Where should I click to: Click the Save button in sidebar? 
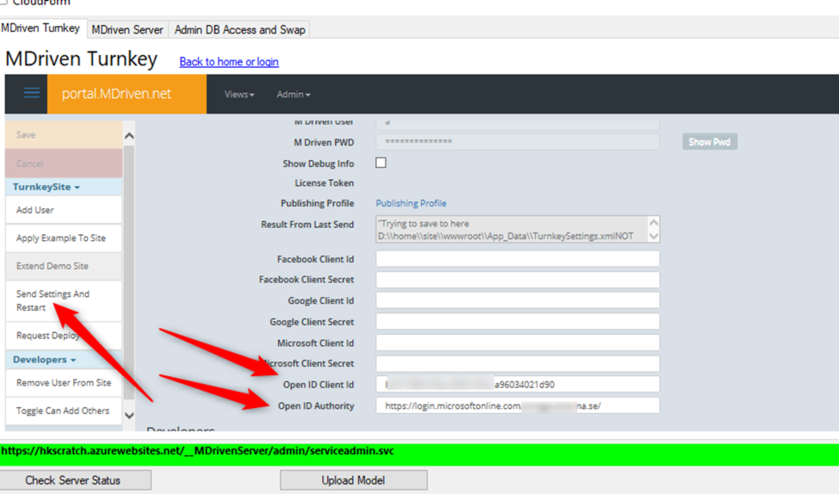pyautogui.click(x=64, y=135)
